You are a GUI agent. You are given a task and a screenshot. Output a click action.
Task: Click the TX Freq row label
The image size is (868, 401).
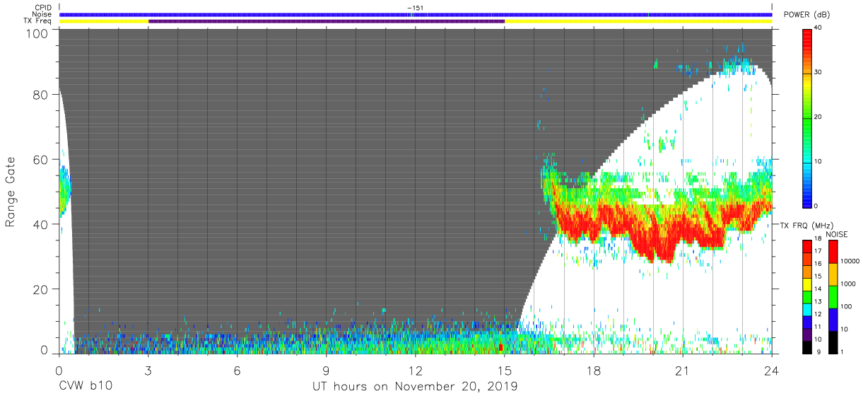[39, 21]
